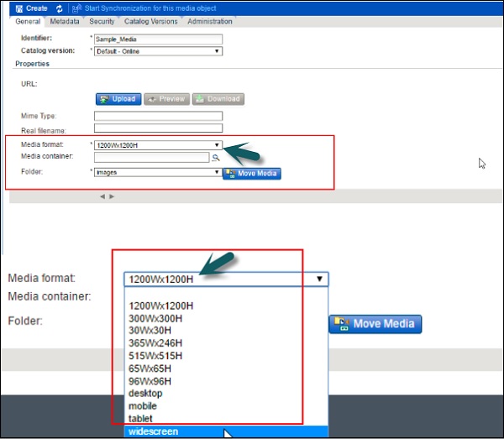Click the Create save icon in toolbar

coord(19,8)
